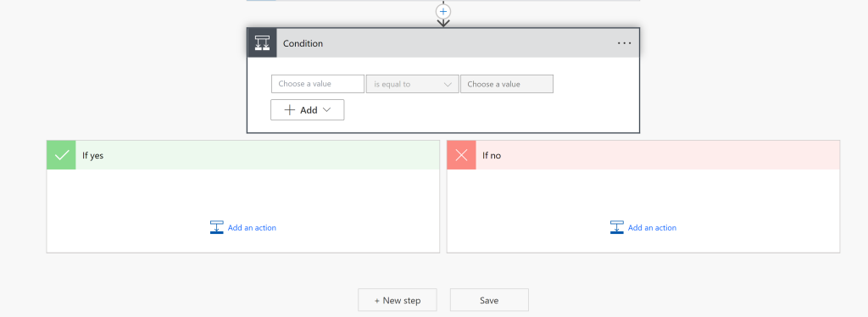868x317 pixels.
Task: Focus the left 'Choose a value' field
Action: pyautogui.click(x=318, y=84)
